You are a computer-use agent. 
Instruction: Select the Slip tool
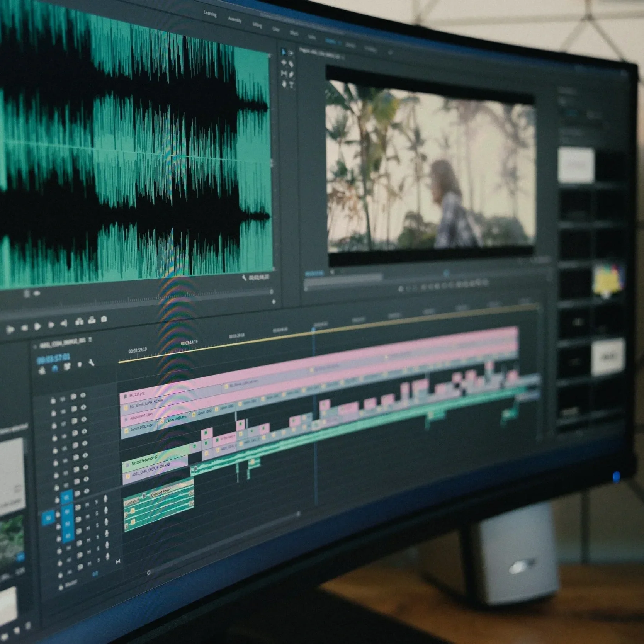[x=284, y=73]
